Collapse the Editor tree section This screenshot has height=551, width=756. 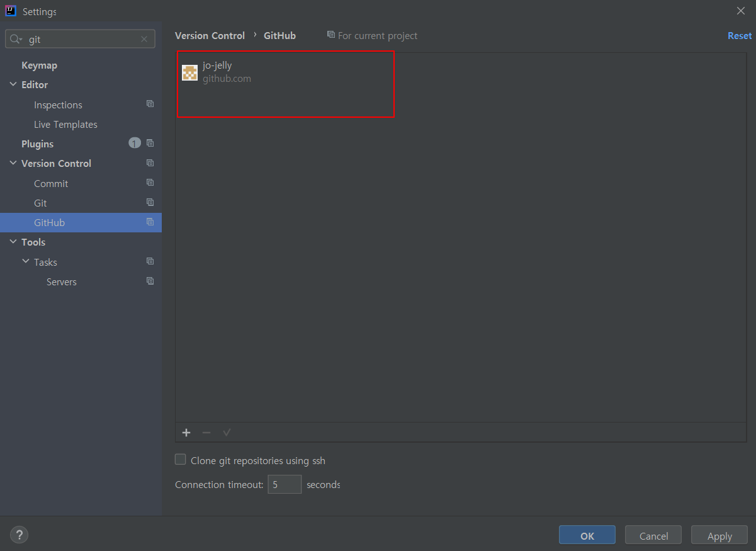point(13,84)
